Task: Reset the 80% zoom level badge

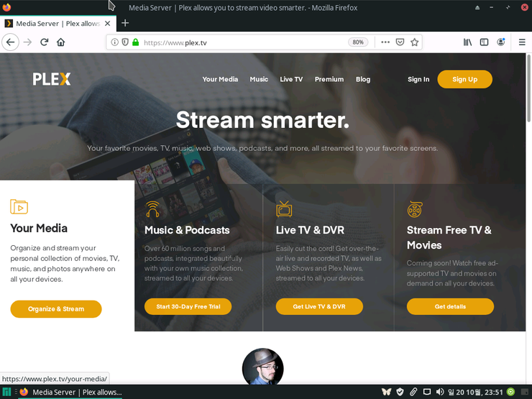Action: point(358,42)
